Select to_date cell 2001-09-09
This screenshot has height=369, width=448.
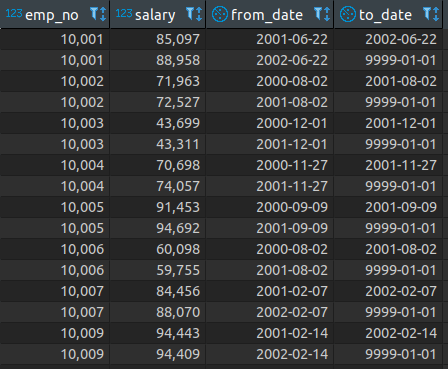388,207
